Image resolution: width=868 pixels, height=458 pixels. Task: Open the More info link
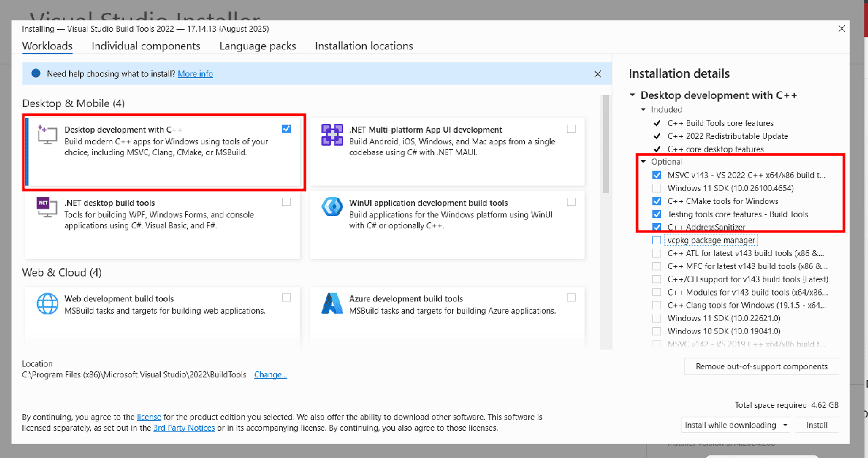195,73
